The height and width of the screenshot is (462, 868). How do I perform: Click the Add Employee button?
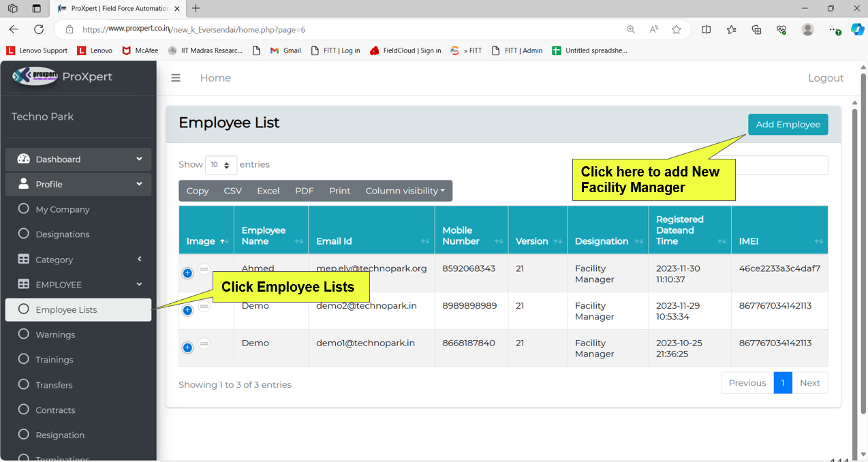coord(788,125)
